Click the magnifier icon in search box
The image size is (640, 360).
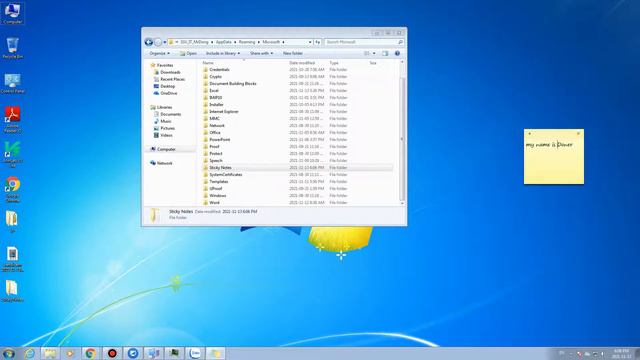tap(400, 42)
